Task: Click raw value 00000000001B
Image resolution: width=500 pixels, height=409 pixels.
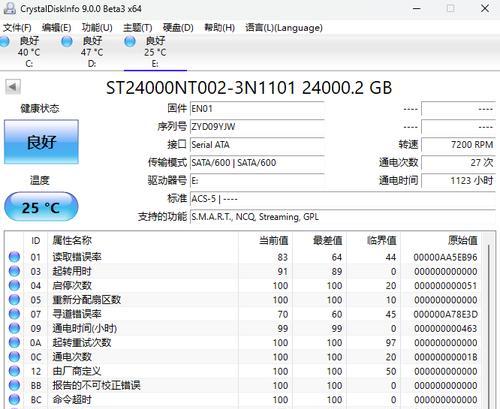Action: [x=446, y=357]
